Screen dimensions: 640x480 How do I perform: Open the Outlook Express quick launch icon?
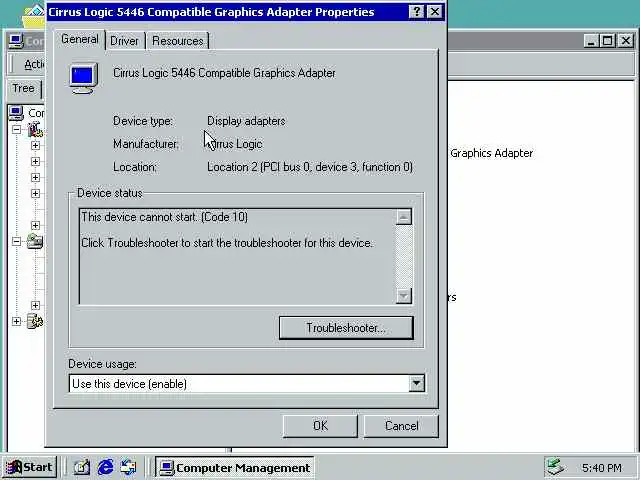tap(128, 467)
